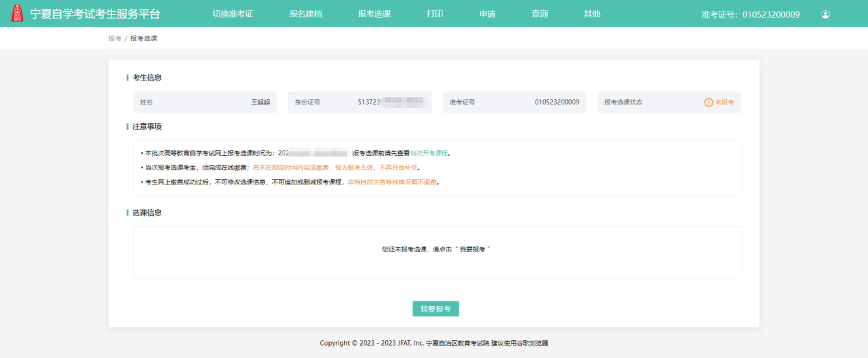Click the orange warning icon beside 未报考

coord(709,102)
